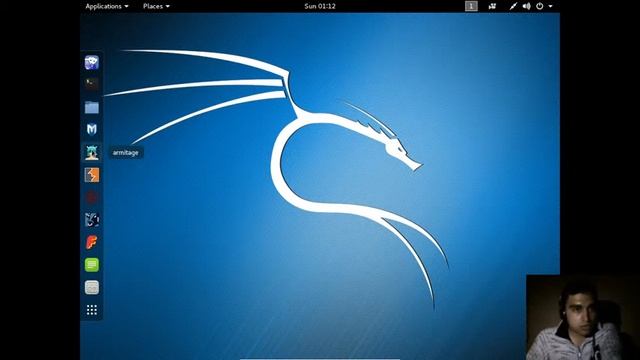Launch Faraday via the orange F icon

pyautogui.click(x=91, y=242)
